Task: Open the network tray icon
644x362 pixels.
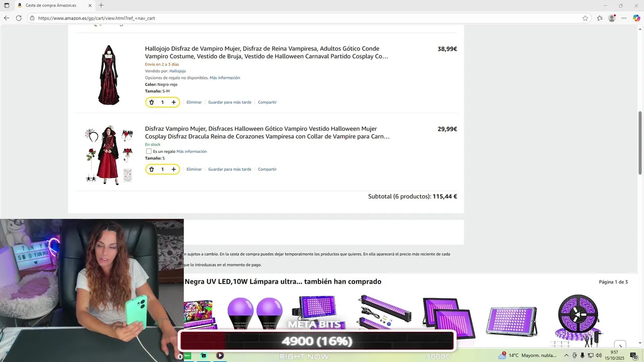Action: [x=590, y=355]
